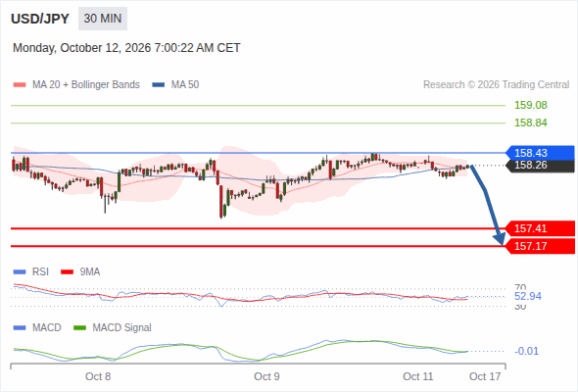Click the Oct 8 axis date label
Image resolution: width=578 pixels, height=392 pixels.
tap(98, 376)
